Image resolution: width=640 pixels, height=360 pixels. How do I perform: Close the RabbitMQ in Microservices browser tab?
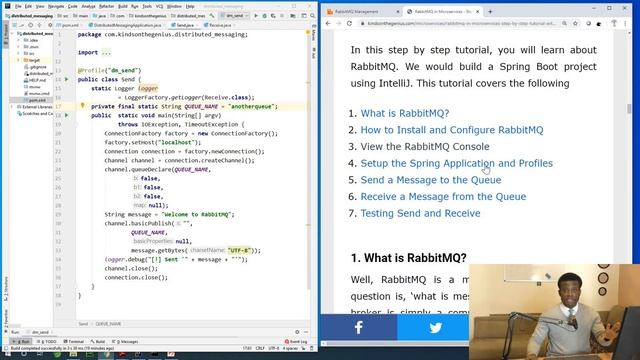coord(478,11)
